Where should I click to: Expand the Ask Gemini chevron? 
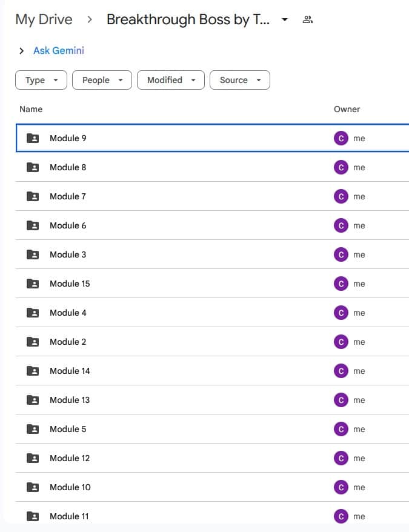22,51
